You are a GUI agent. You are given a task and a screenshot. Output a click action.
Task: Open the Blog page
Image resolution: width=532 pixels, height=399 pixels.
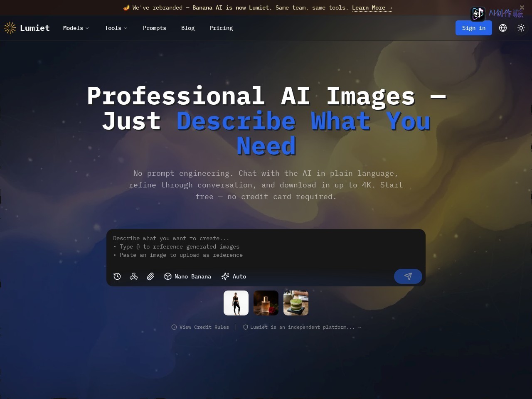pos(188,28)
